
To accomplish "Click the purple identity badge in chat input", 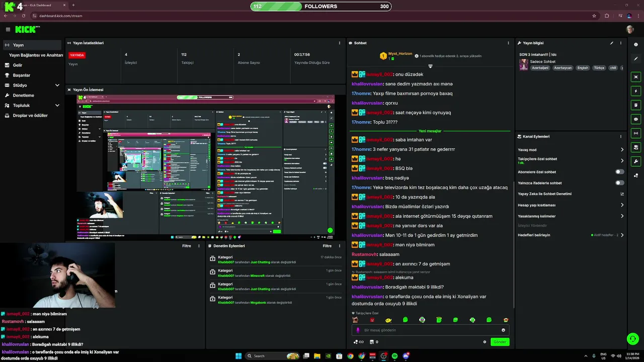I will (358, 330).
